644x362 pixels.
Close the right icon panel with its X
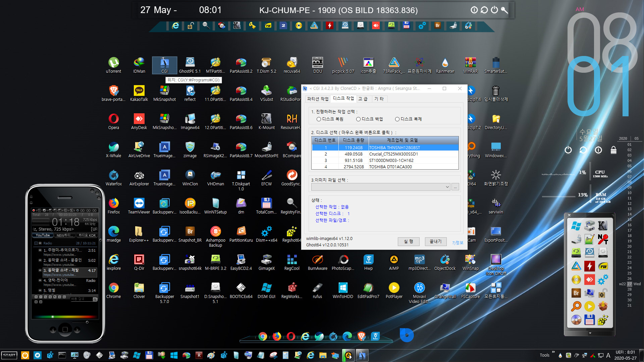point(569,215)
